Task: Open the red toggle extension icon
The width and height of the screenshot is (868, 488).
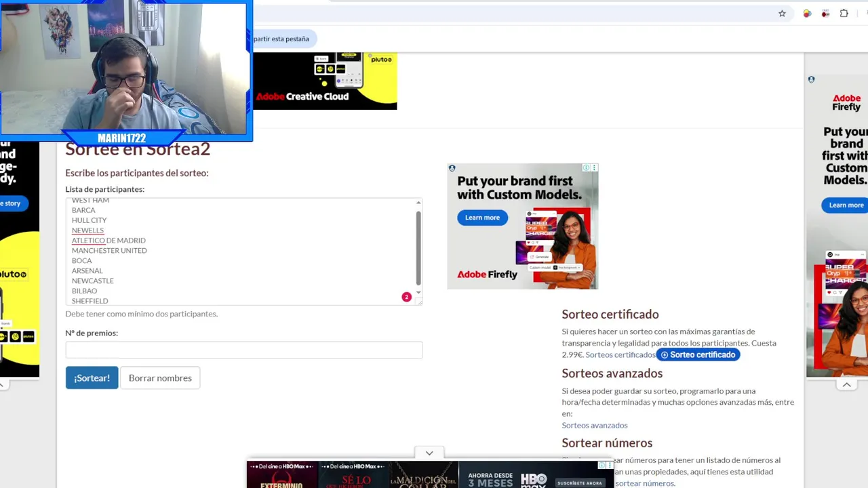Action: 825,14
